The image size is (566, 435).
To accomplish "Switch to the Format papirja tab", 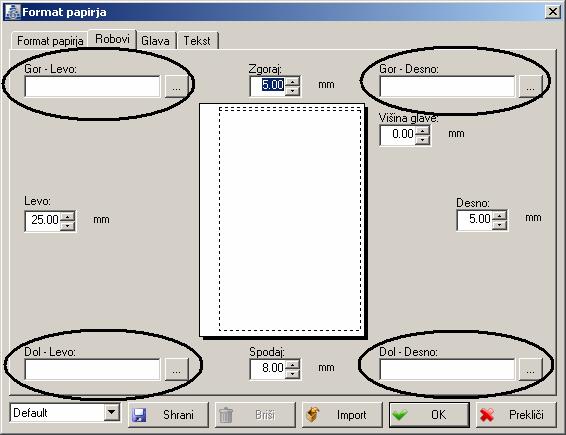I will [x=50, y=41].
